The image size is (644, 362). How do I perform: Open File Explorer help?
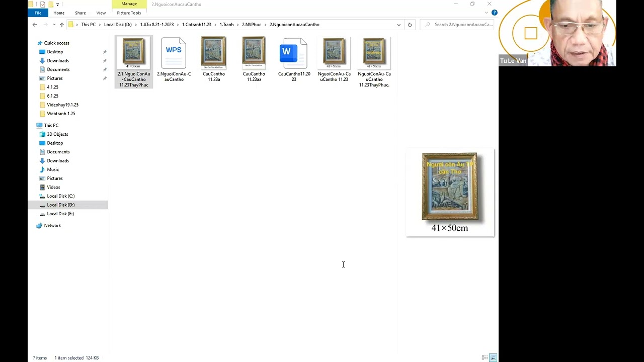pyautogui.click(x=494, y=13)
